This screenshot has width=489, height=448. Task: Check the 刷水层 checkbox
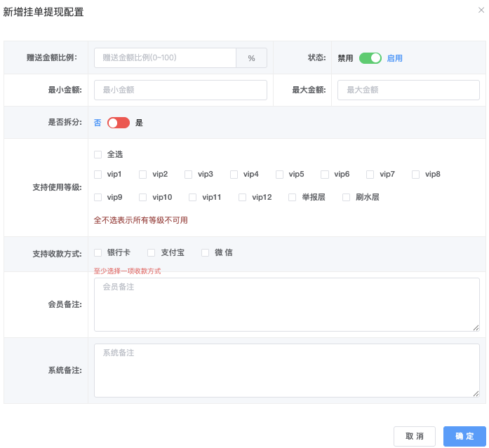coord(347,198)
